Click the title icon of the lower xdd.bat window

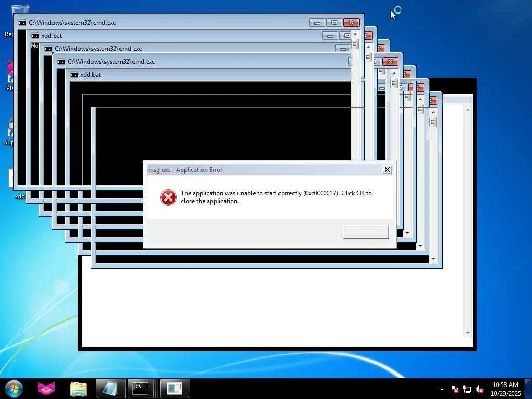tap(74, 75)
